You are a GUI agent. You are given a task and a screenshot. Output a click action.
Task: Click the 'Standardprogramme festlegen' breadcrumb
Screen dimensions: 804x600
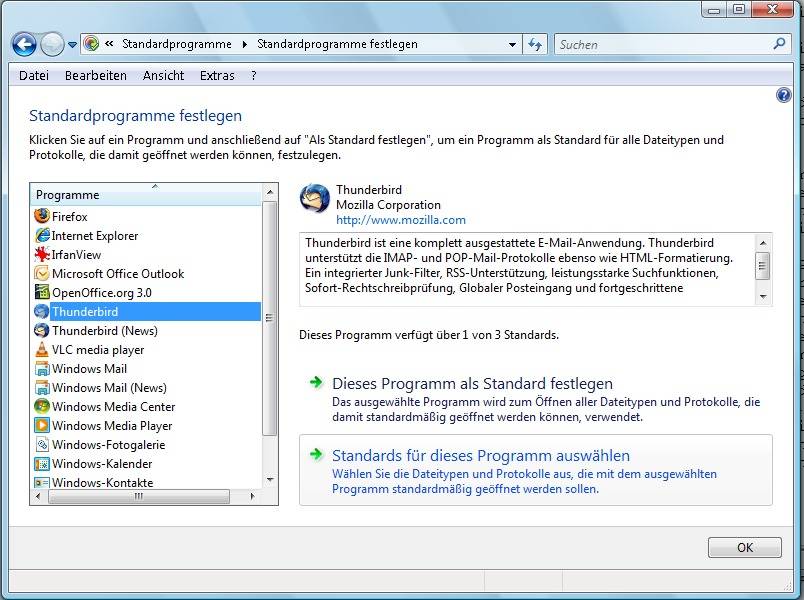pos(337,44)
